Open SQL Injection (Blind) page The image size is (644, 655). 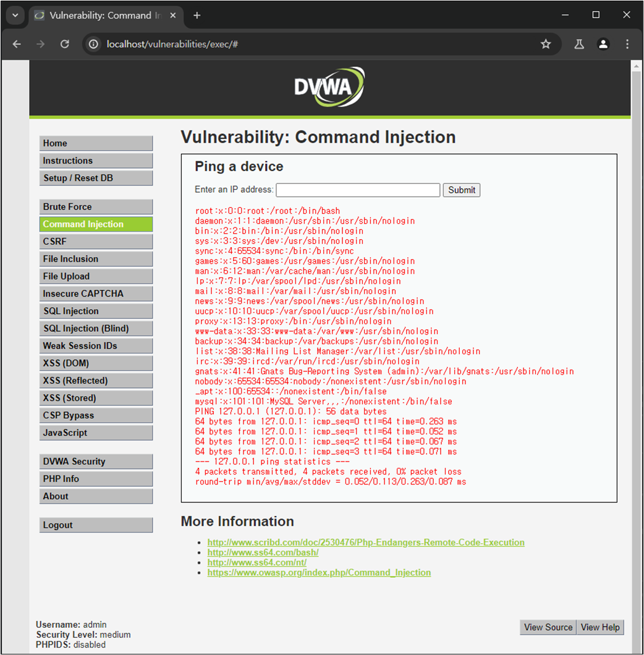point(96,328)
